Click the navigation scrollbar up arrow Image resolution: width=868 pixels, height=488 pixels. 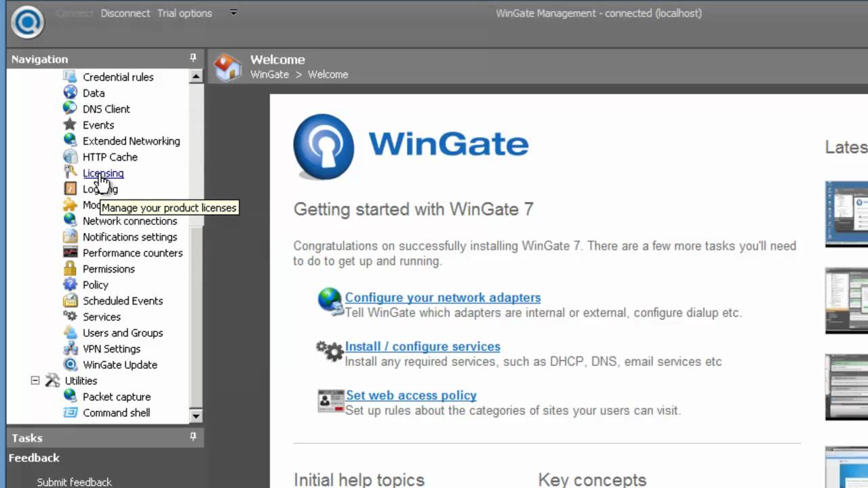tap(196, 77)
